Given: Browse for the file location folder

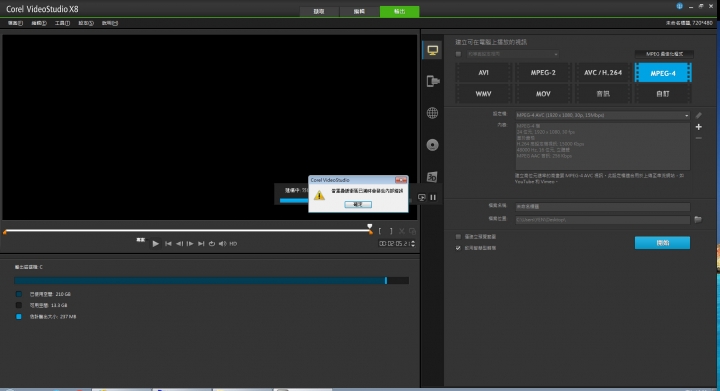Looking at the screenshot, I should [x=698, y=219].
